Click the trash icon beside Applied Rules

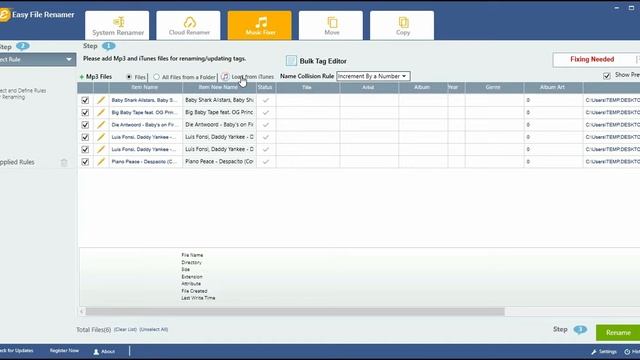(x=64, y=162)
